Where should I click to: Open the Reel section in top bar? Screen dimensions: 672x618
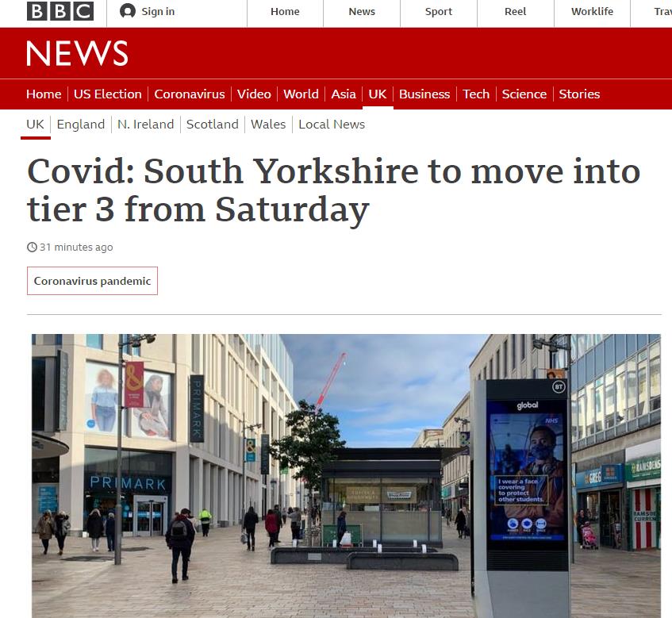(515, 12)
